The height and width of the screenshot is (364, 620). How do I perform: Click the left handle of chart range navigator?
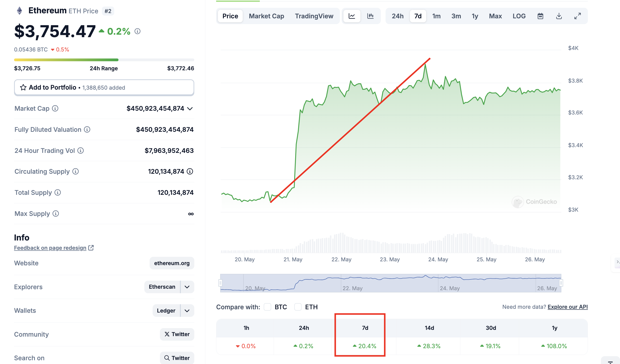(x=220, y=283)
